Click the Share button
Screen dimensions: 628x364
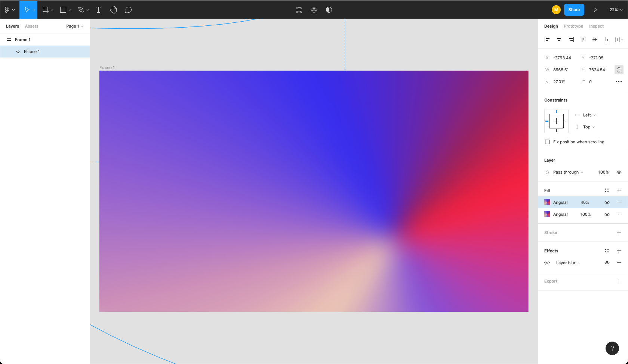(x=574, y=10)
